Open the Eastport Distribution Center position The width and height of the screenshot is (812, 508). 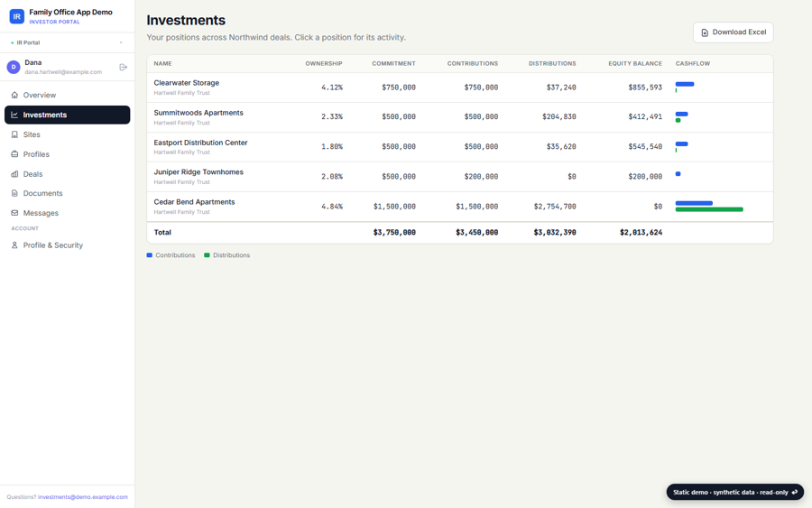pyautogui.click(x=460, y=147)
